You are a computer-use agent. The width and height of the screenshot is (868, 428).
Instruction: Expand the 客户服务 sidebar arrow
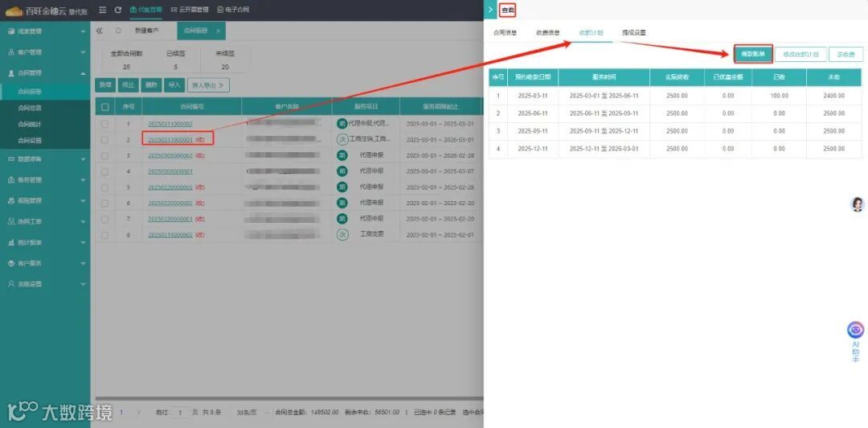83,263
